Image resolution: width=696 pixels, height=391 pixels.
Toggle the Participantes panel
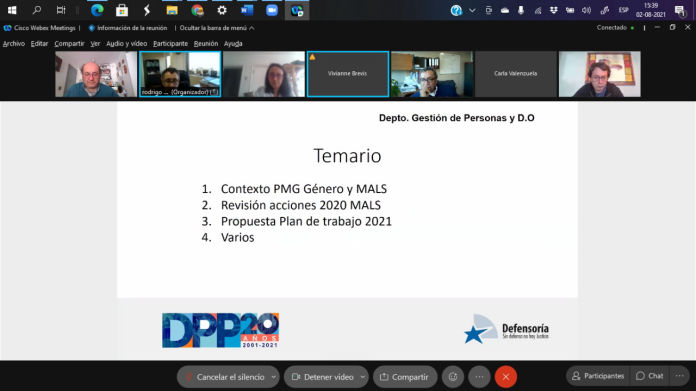point(598,376)
